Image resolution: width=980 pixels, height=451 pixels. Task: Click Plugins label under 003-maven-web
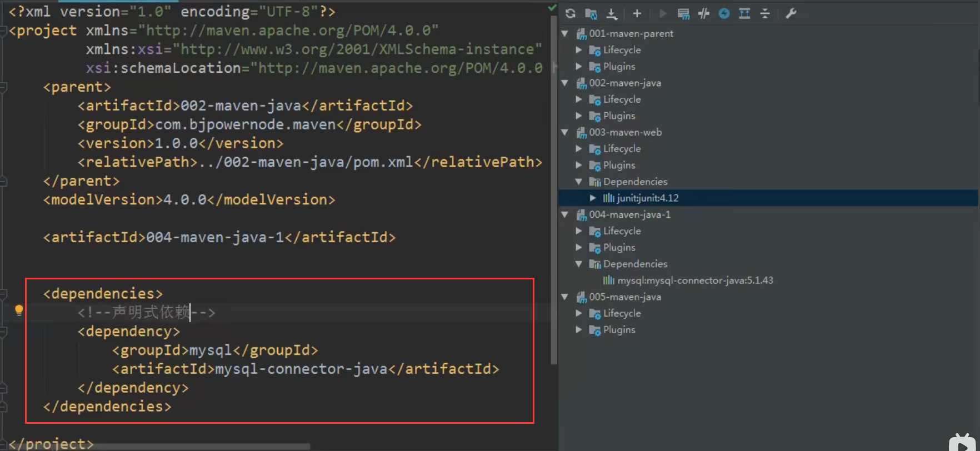(619, 166)
